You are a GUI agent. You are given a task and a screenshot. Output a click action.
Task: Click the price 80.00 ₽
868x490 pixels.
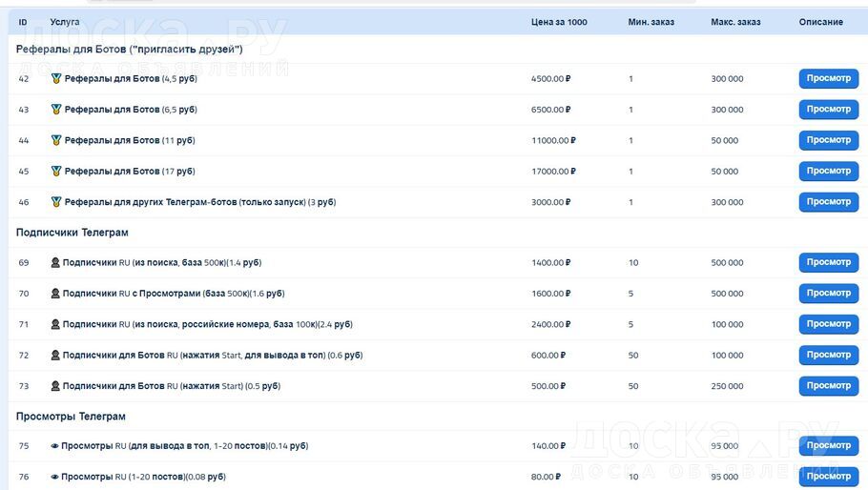(546, 477)
